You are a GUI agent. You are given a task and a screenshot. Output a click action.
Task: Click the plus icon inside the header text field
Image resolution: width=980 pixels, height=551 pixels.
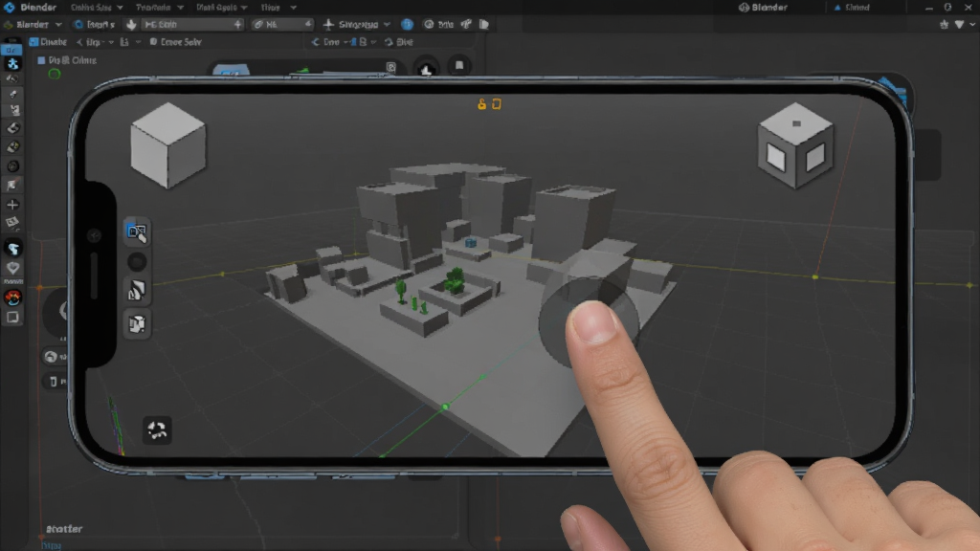coord(237,24)
